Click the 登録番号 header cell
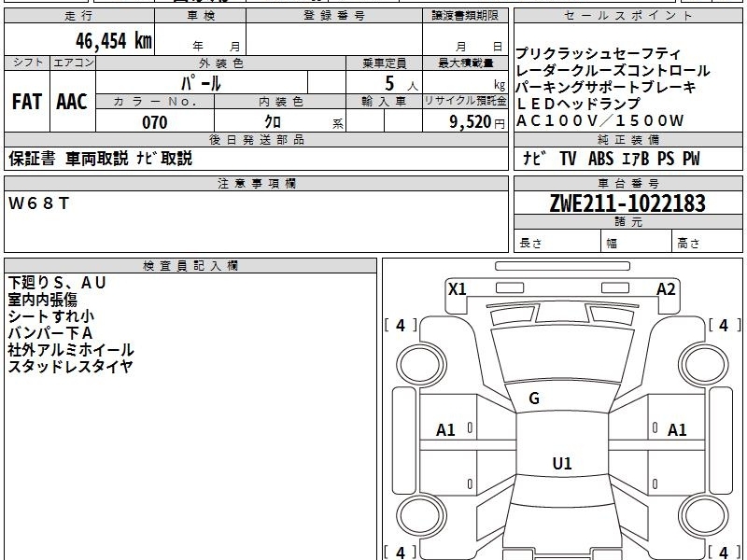 (334, 16)
